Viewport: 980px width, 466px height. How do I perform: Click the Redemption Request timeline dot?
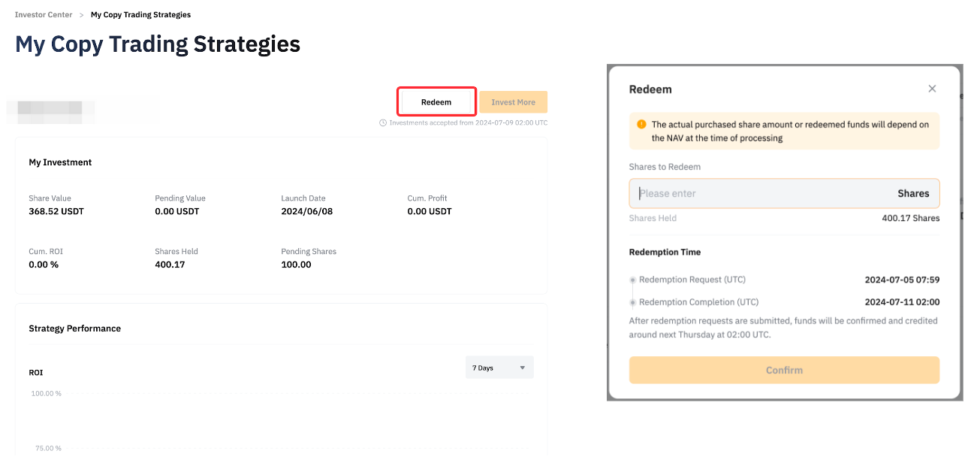632,280
